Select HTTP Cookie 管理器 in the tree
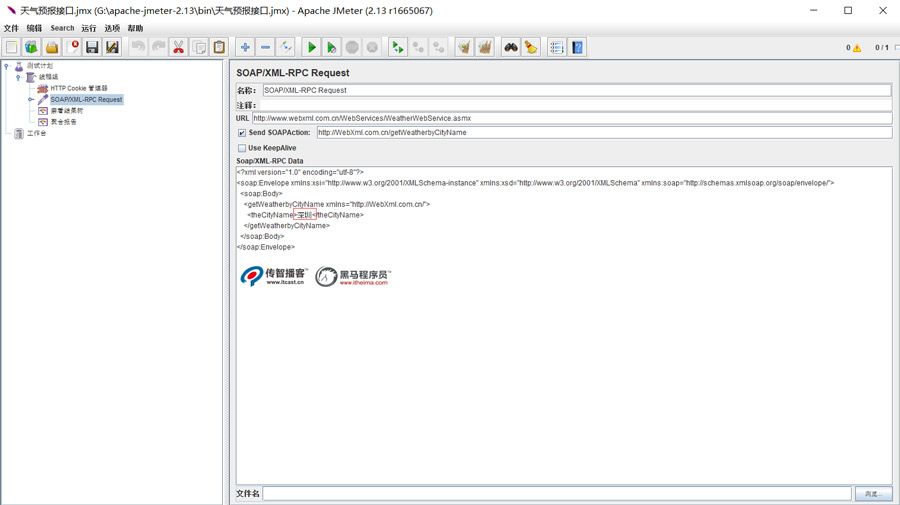This screenshot has height=505, width=900. [79, 88]
